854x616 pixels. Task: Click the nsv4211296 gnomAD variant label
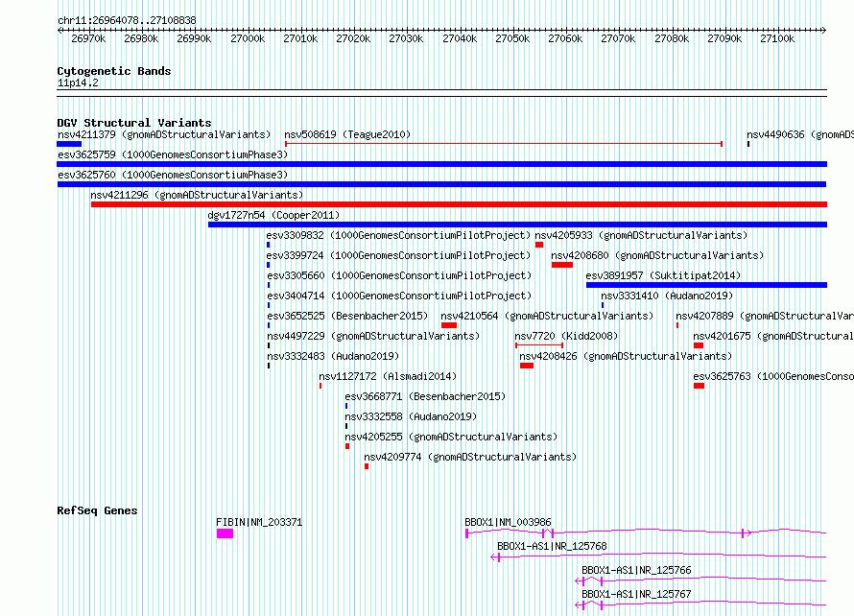pyautogui.click(x=197, y=195)
